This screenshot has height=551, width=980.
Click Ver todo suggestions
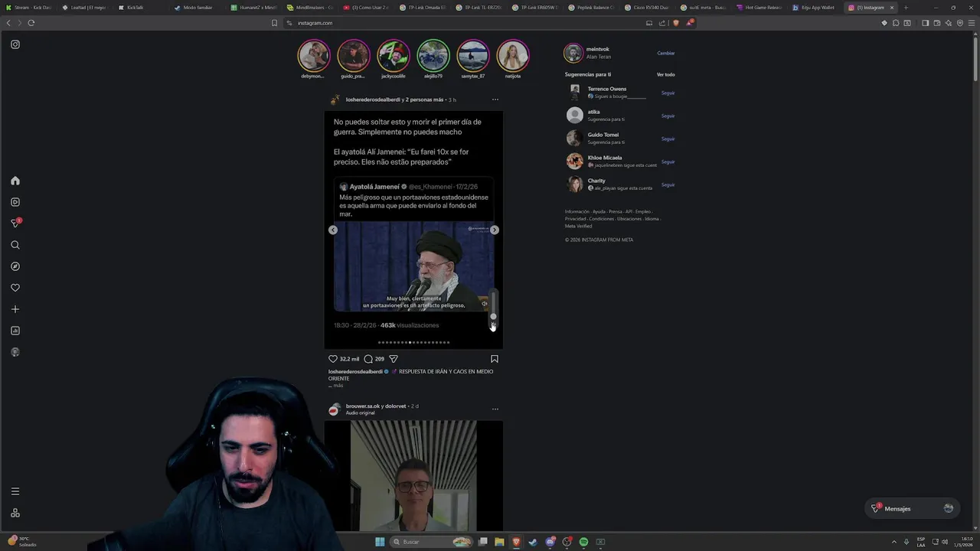coord(665,74)
